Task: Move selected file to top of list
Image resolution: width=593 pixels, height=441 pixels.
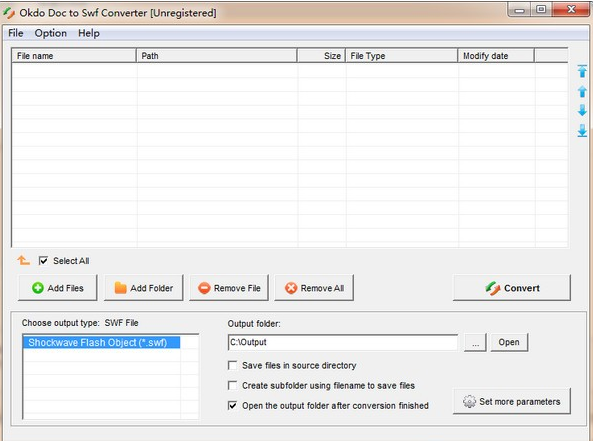Action: [x=582, y=71]
